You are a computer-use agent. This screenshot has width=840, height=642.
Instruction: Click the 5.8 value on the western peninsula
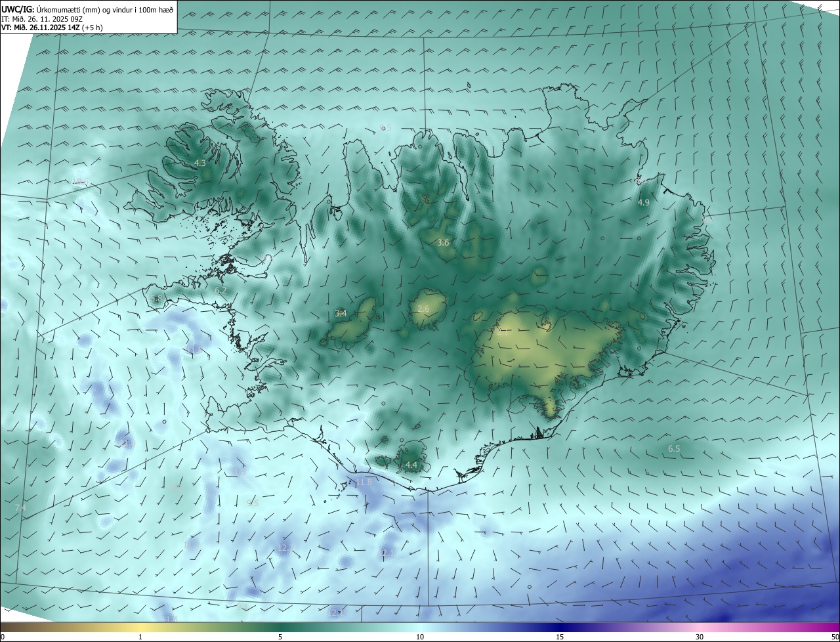click(156, 299)
